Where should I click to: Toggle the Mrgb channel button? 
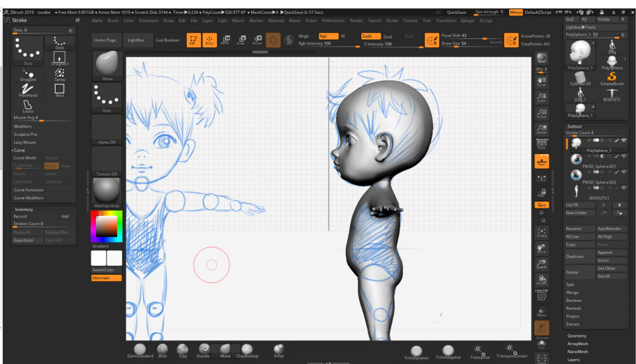pyautogui.click(x=304, y=36)
